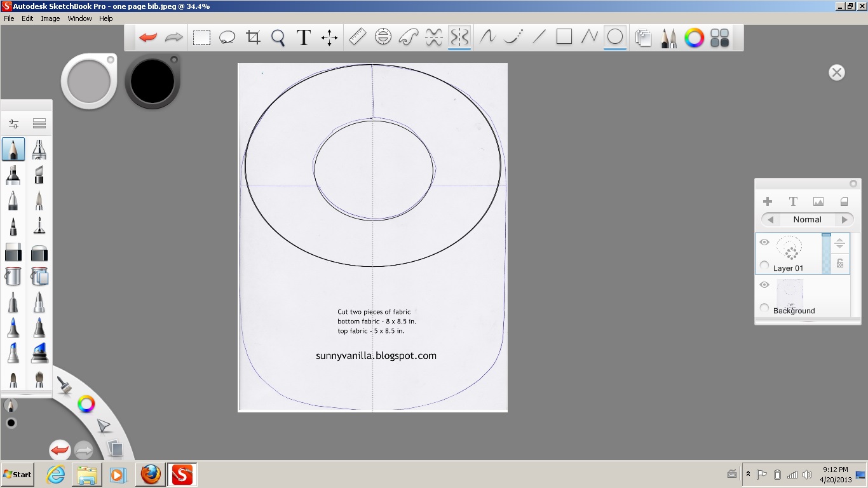This screenshot has height=488, width=868.
Task: Pick the Move/Transform layer tool
Action: 329,37
